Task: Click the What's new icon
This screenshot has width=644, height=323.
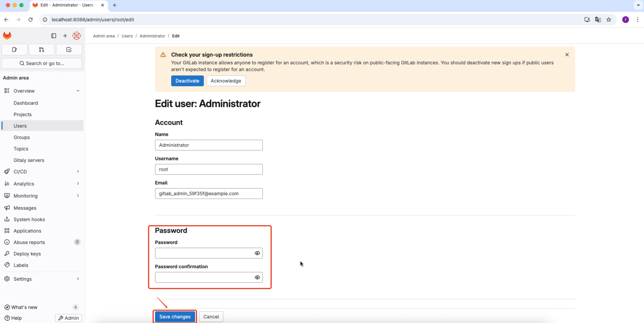Action: click(x=7, y=307)
